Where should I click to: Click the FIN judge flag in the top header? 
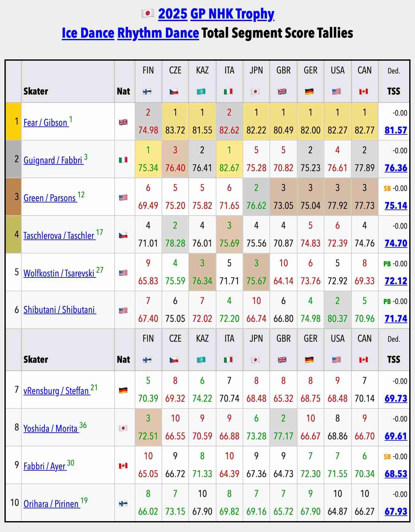click(147, 92)
